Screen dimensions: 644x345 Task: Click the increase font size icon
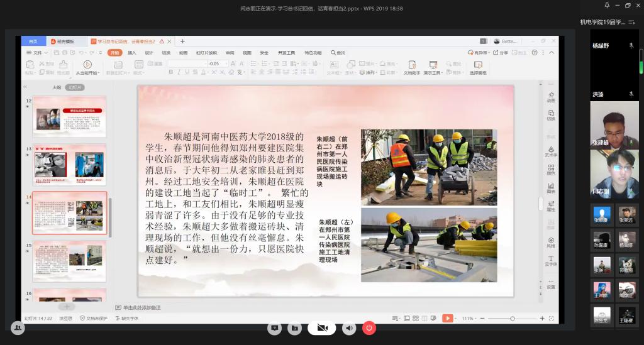(233, 63)
